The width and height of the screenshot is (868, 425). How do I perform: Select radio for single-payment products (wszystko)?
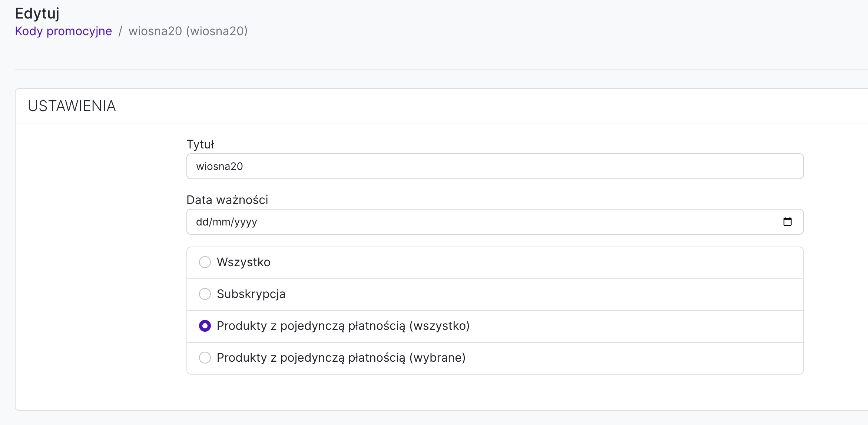pos(205,326)
